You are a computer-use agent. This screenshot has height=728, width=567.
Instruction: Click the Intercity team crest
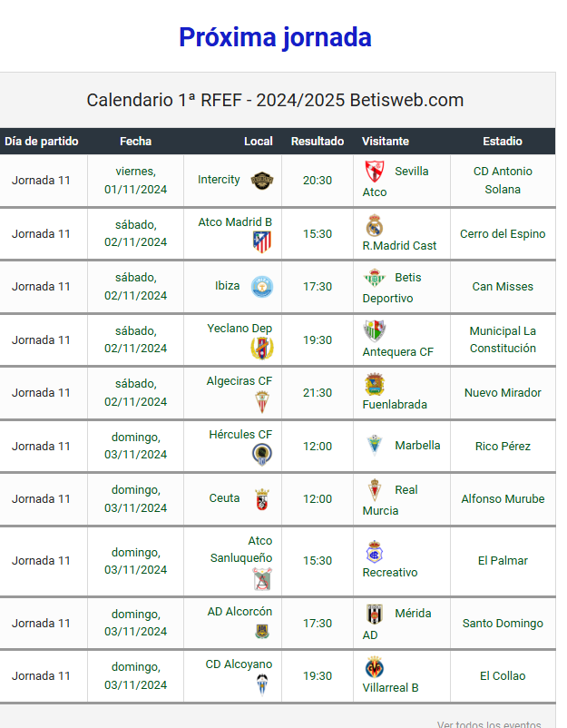(x=262, y=180)
